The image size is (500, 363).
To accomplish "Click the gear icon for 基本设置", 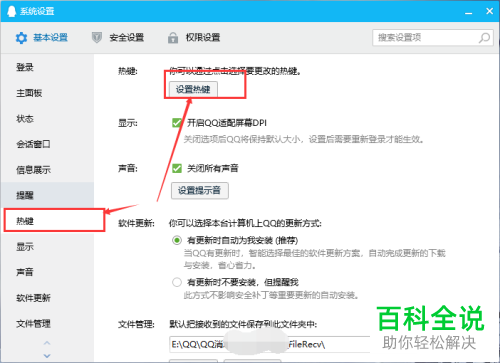I will click(22, 38).
